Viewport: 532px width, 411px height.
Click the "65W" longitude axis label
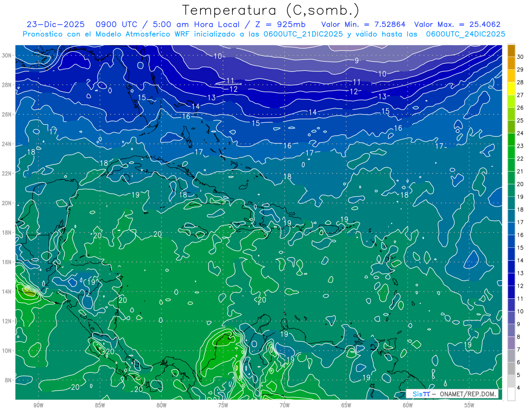click(x=346, y=405)
